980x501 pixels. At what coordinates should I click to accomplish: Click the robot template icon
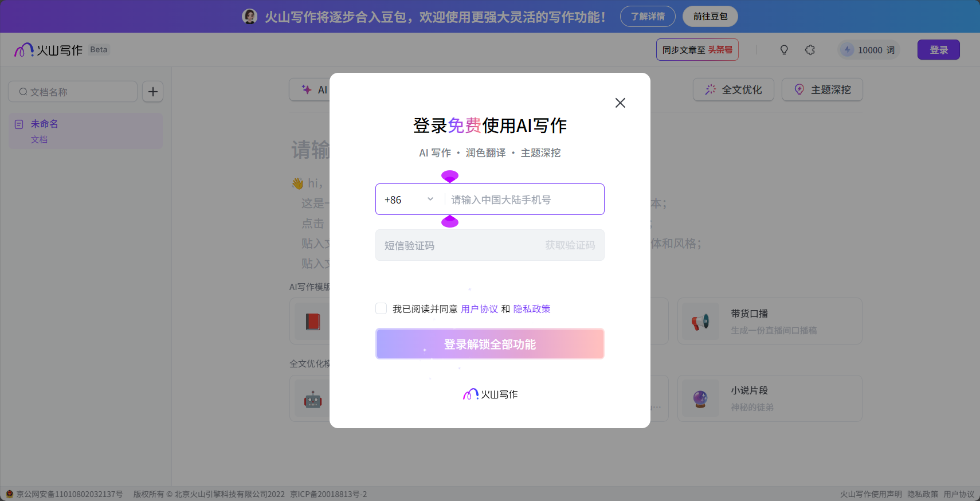point(313,398)
